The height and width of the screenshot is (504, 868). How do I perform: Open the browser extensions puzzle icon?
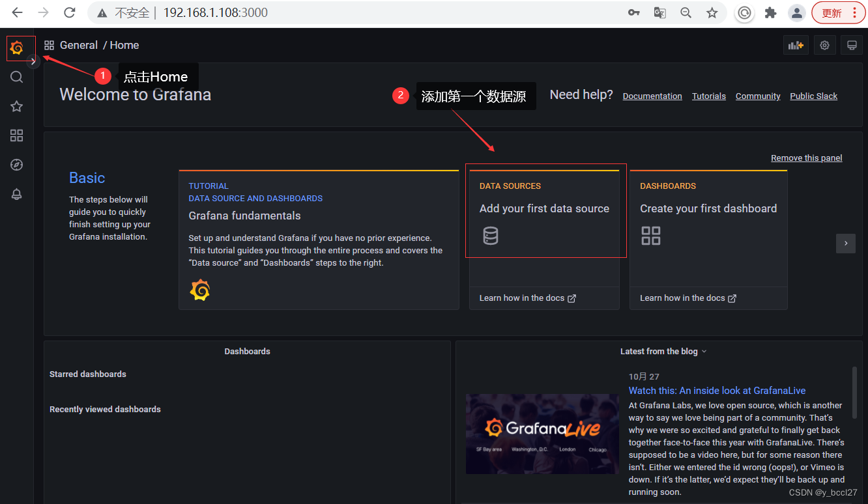click(x=770, y=12)
